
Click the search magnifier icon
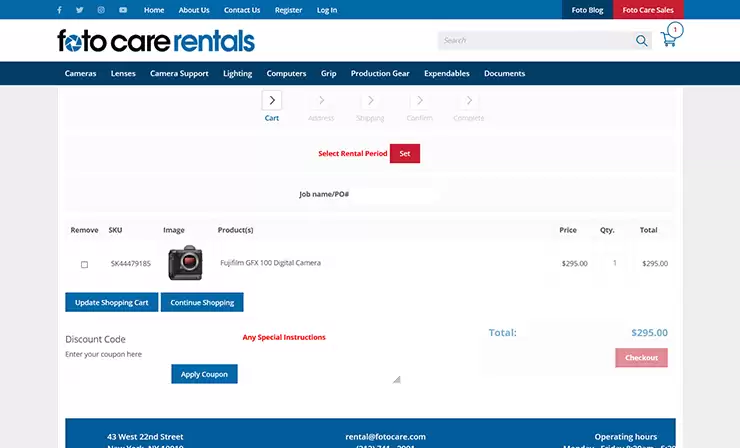pos(641,41)
